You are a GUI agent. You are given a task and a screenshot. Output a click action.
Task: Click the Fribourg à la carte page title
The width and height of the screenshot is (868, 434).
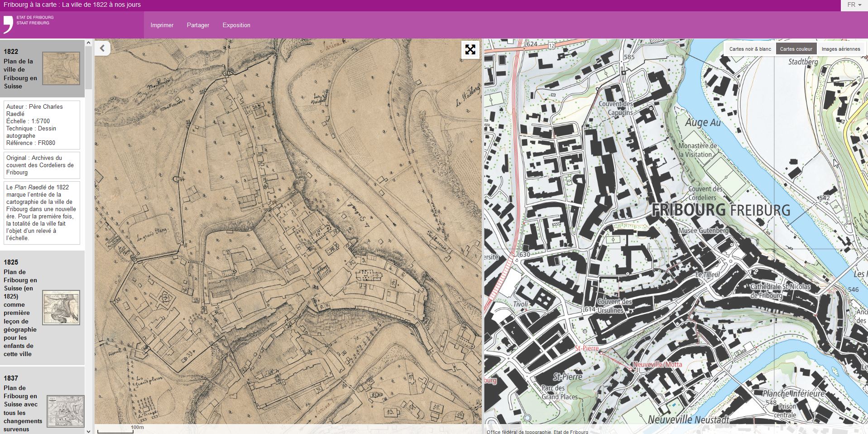pyautogui.click(x=72, y=5)
